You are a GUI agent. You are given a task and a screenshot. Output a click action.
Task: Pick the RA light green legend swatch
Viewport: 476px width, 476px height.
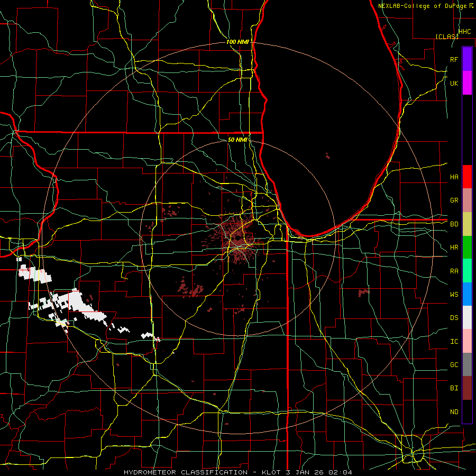pyautogui.click(x=467, y=271)
